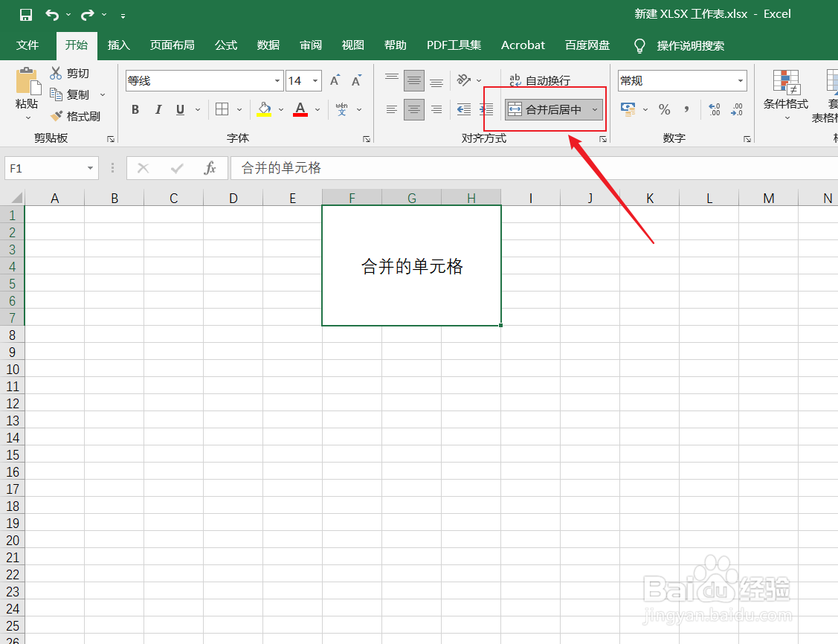Screen dimensions: 838x644
Task: Open alignment settings dialog launcher
Action: (603, 139)
